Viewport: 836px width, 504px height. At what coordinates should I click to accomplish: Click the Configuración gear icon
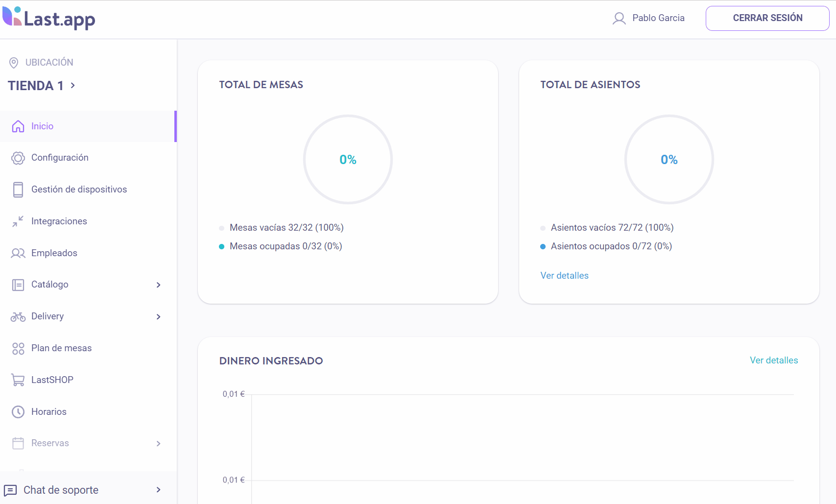[18, 158]
